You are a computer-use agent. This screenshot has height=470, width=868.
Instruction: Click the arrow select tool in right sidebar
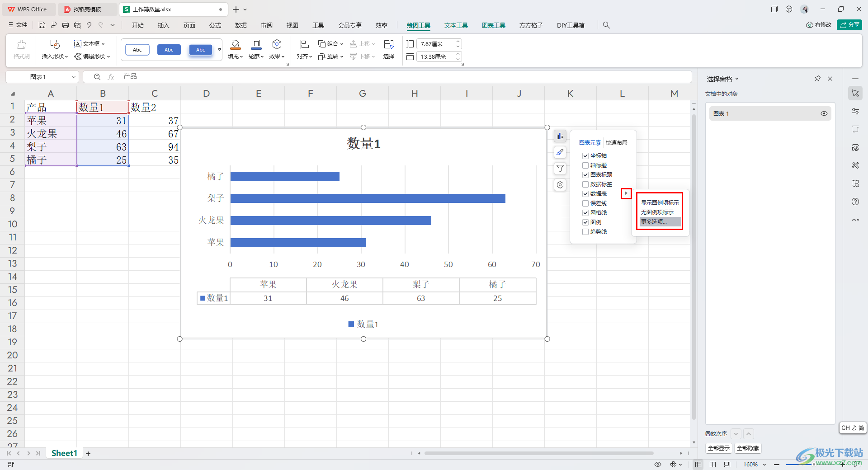click(x=855, y=93)
